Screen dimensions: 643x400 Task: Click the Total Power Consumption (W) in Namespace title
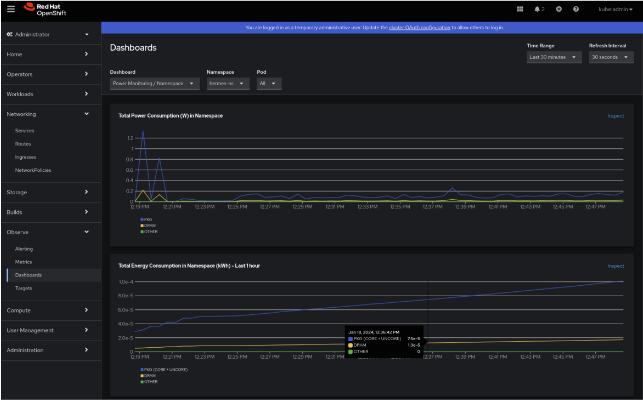171,116
